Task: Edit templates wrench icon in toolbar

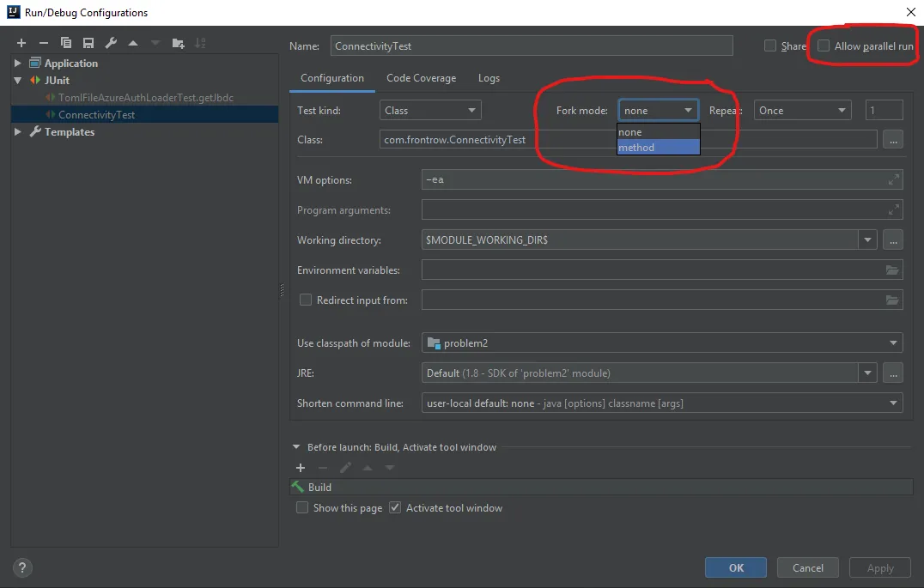Action: [111, 43]
